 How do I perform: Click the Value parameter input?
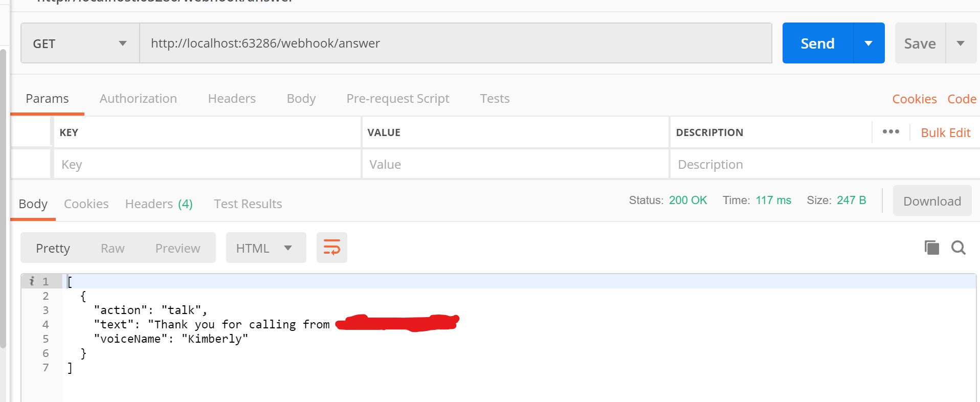click(x=516, y=165)
